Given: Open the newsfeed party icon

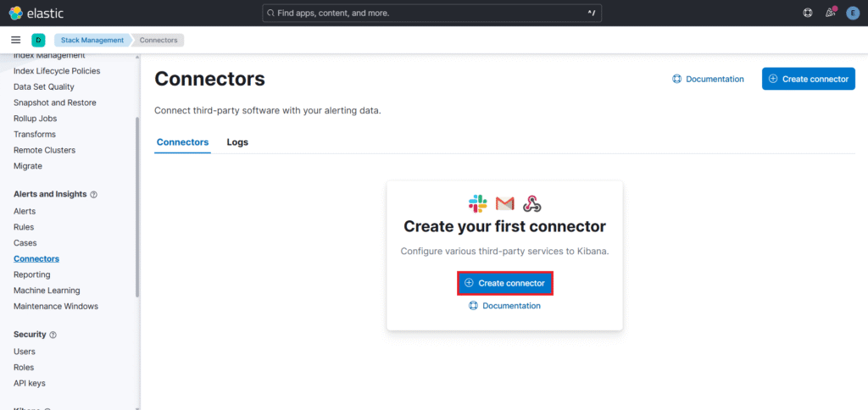Looking at the screenshot, I should tap(830, 13).
